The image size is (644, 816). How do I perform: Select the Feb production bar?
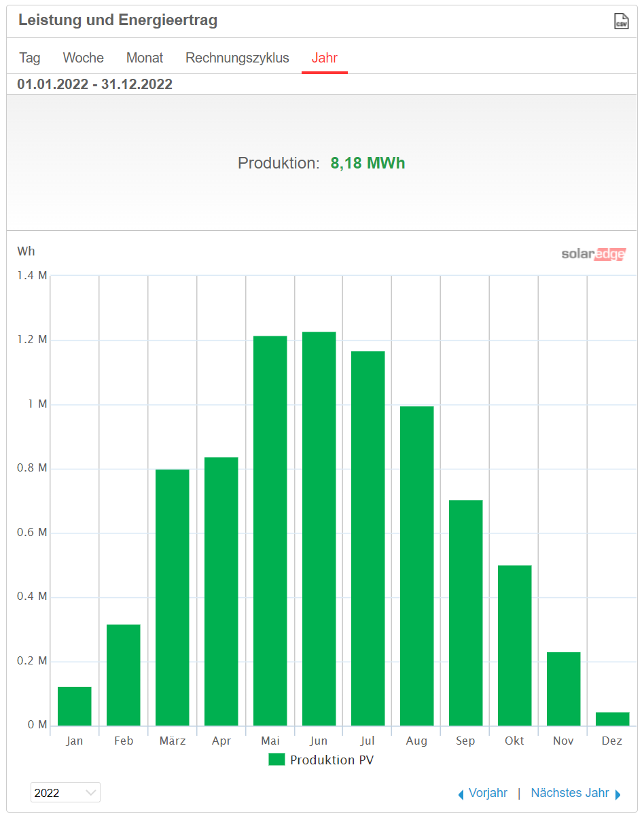pos(124,675)
